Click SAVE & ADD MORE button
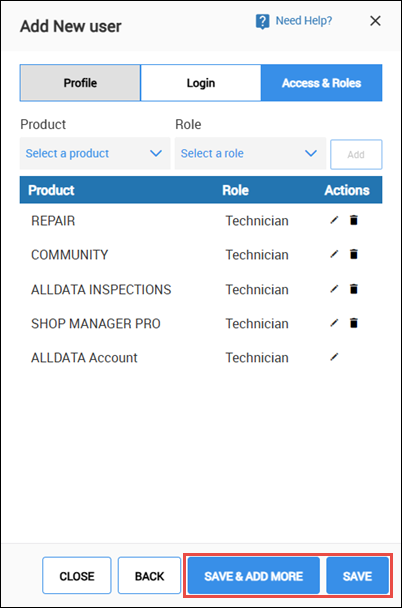The image size is (402, 608). coord(254,576)
